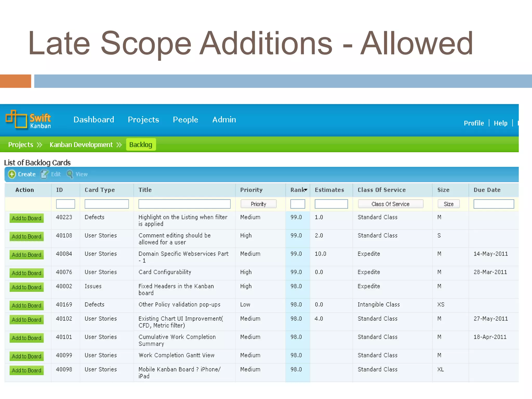
Task: Open the Dashboard menu
Action: (x=94, y=119)
